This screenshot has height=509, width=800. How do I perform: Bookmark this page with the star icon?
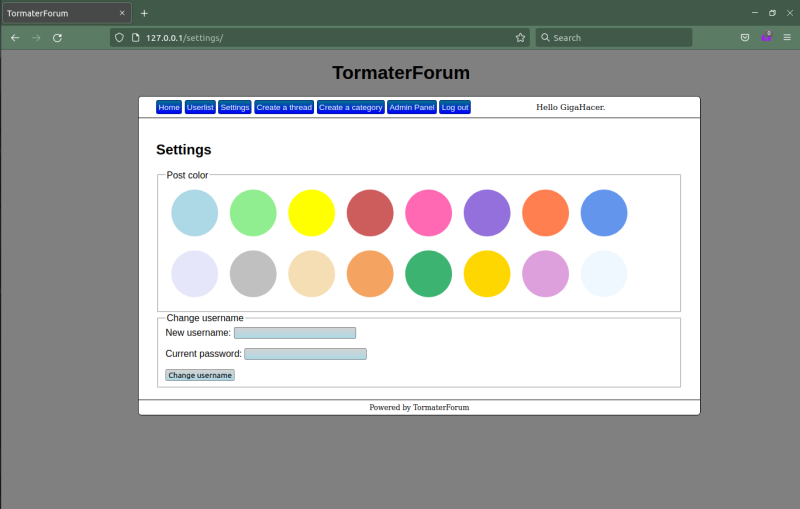(x=520, y=38)
